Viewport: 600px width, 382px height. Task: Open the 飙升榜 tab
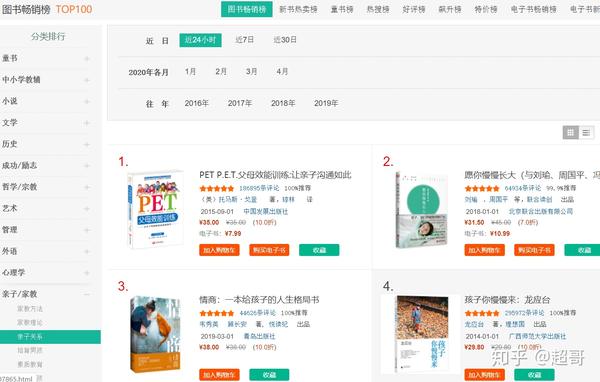(450, 9)
